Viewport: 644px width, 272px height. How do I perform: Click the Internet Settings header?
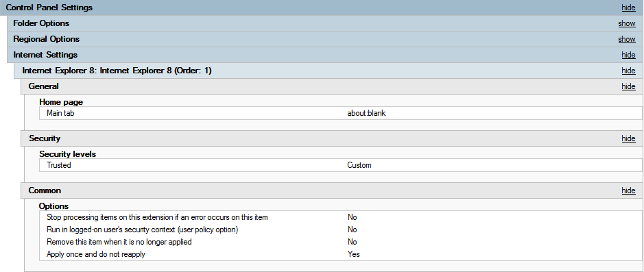(x=45, y=55)
